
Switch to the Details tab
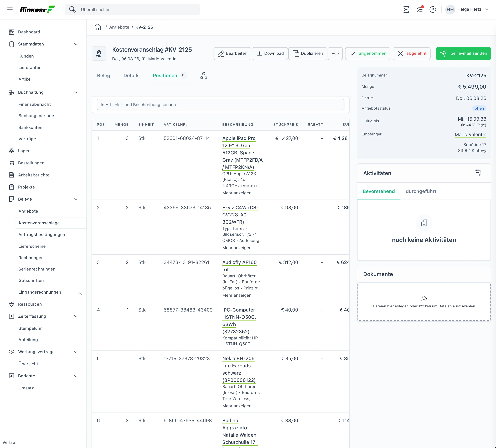(131, 76)
